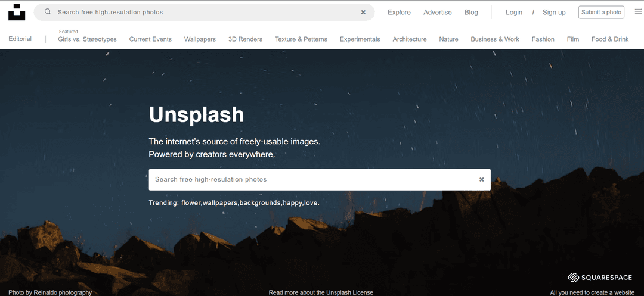Open Girls vs. Stereotypes featured topic
The width and height of the screenshot is (644, 296).
(x=87, y=39)
